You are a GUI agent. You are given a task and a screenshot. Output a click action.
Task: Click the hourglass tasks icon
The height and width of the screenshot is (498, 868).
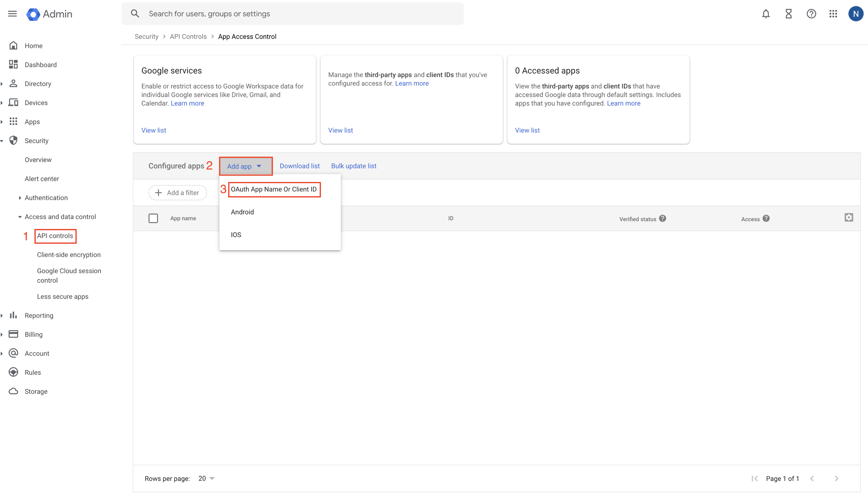click(x=788, y=14)
